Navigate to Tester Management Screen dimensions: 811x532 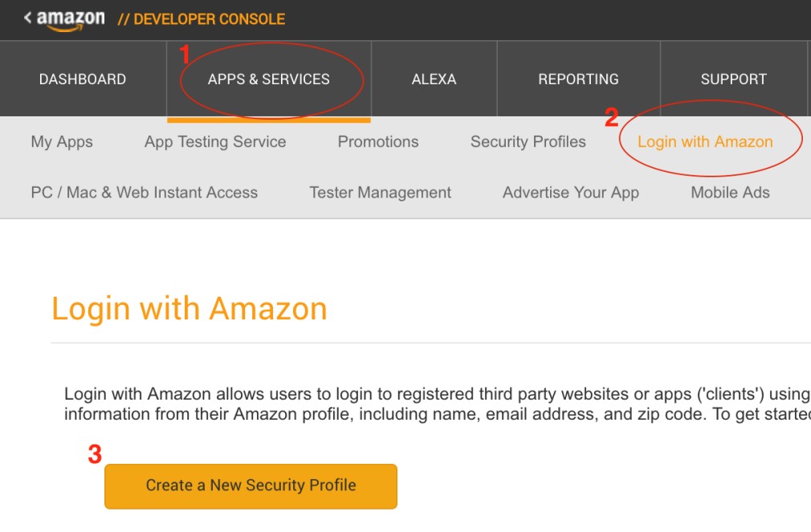(x=380, y=193)
